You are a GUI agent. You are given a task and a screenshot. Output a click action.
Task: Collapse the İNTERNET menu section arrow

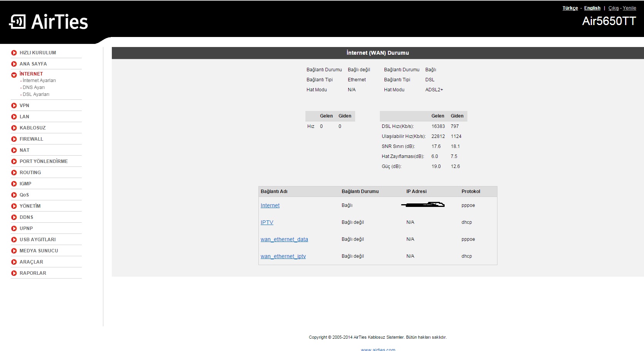click(14, 75)
